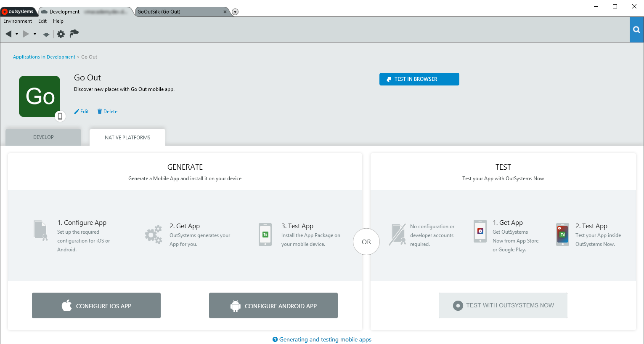The width and height of the screenshot is (644, 344).
Task: Follow the Applications in Development breadcrumb link
Action: (44, 56)
